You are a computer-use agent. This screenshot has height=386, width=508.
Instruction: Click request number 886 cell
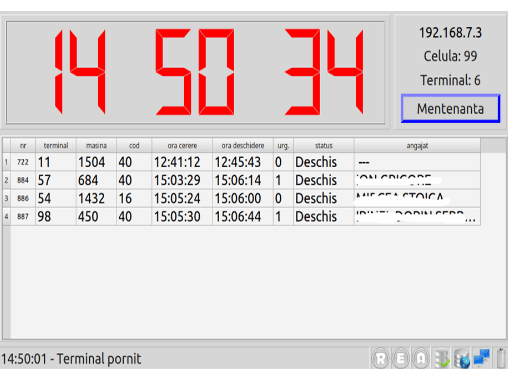tap(23, 198)
